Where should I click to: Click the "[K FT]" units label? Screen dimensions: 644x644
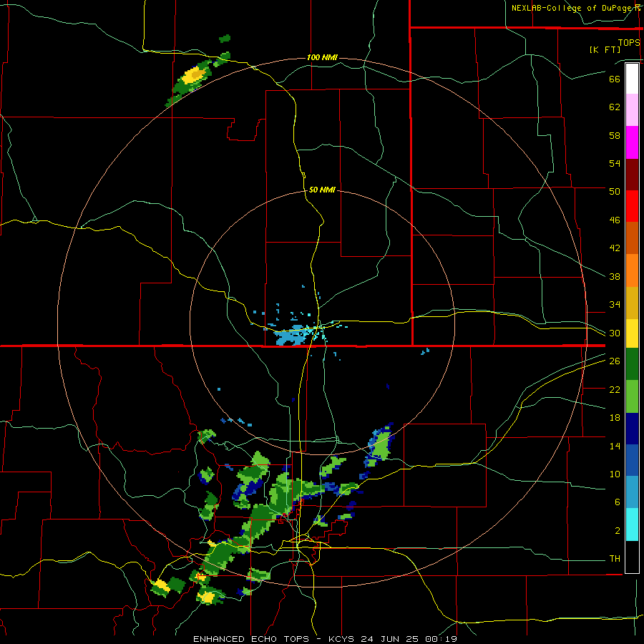point(605,49)
